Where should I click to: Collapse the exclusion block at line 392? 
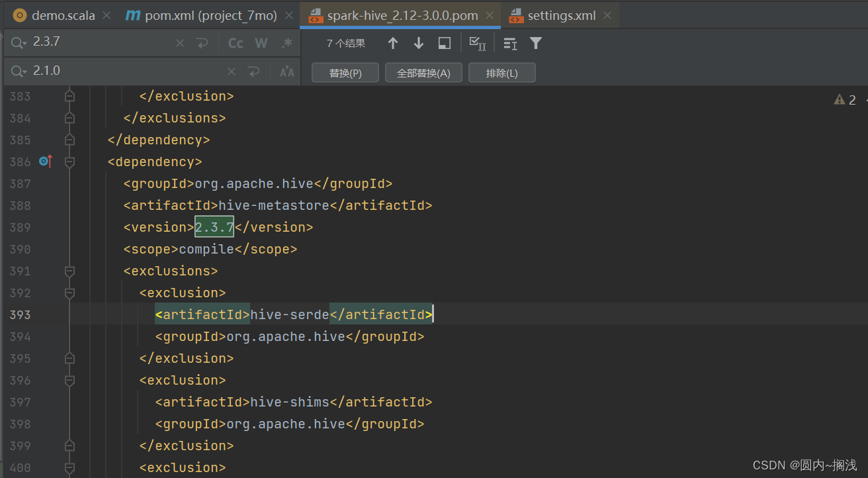tap(69, 293)
